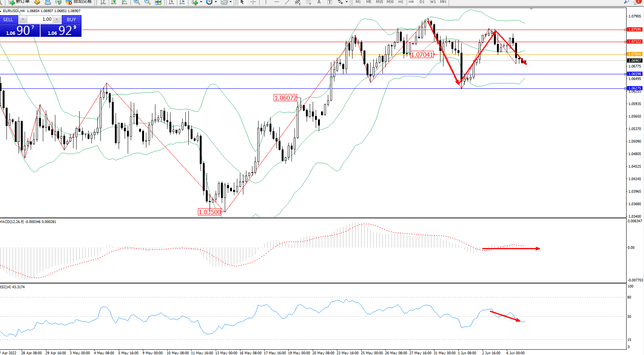Switch to the D1 timeframe

pyautogui.click(x=422, y=2)
